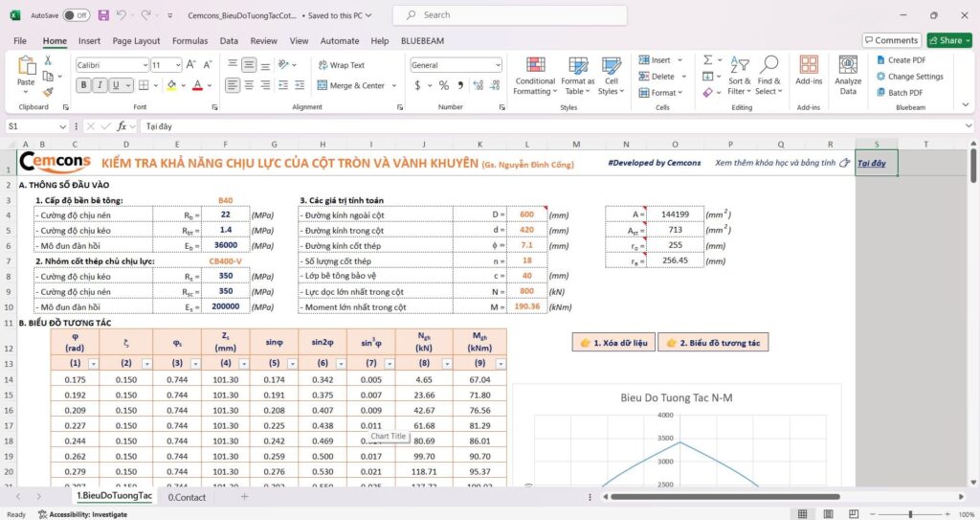Click the 'Tại đây' hyperlink
The height and width of the screenshot is (520, 980).
(871, 164)
